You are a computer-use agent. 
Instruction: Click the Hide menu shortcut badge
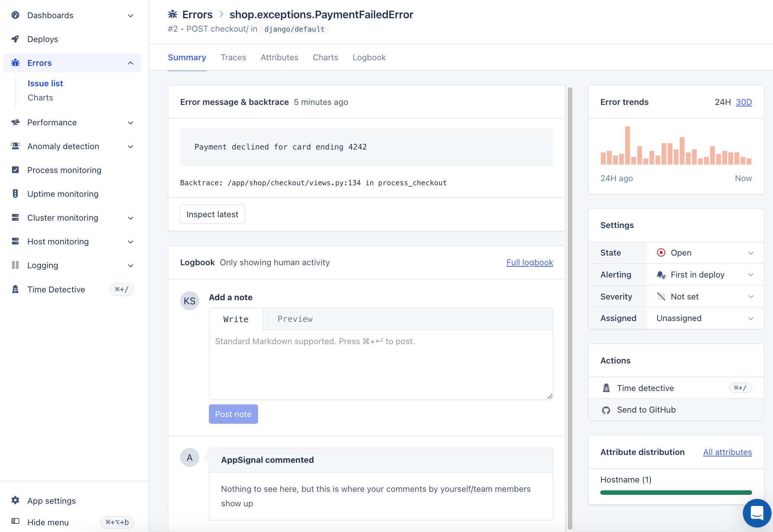pos(117,522)
